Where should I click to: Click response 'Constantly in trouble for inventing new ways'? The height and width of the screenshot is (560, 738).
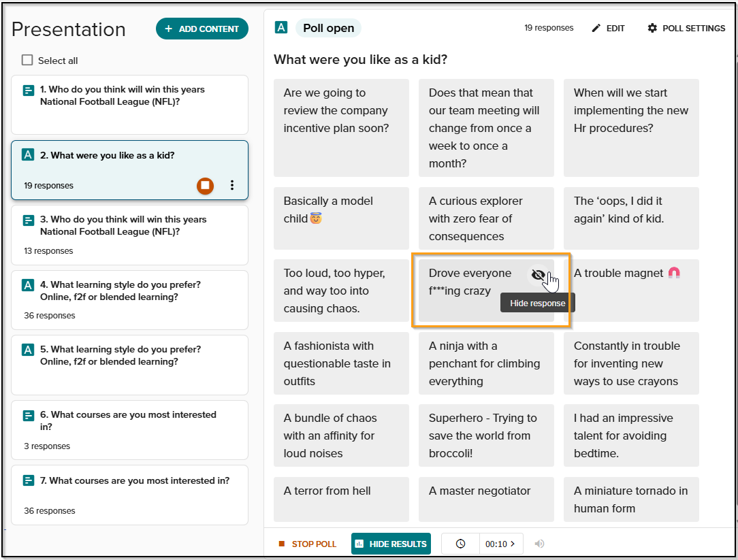pyautogui.click(x=631, y=363)
